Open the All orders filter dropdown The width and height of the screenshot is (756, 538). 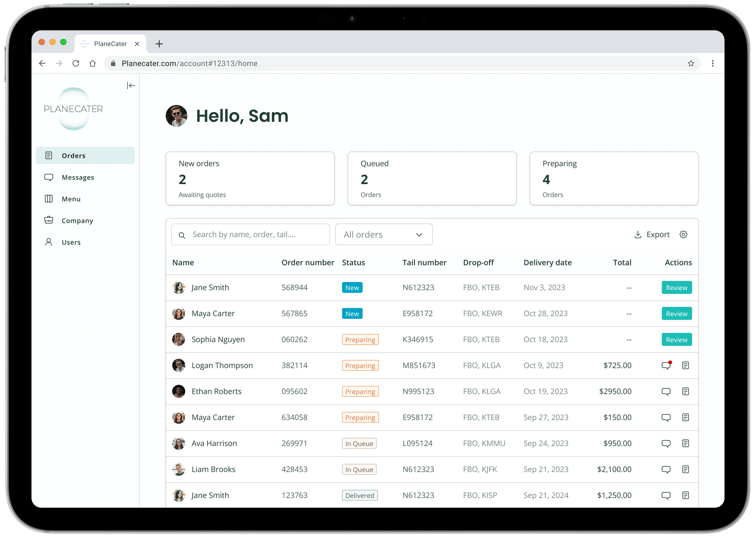(x=383, y=235)
